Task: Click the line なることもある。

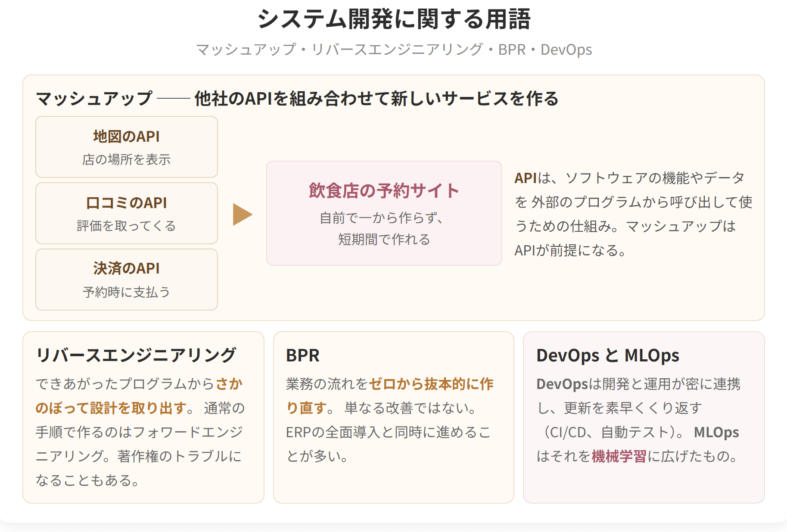Action: tap(87, 480)
